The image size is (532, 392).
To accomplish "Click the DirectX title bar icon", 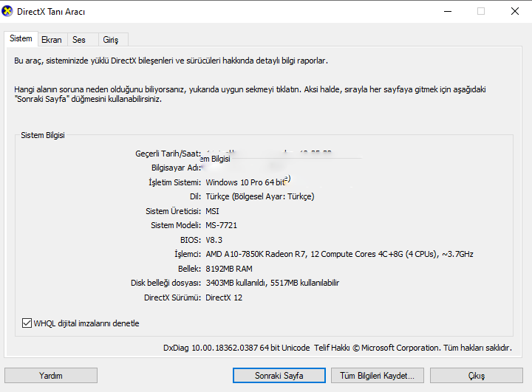I will (7, 11).
